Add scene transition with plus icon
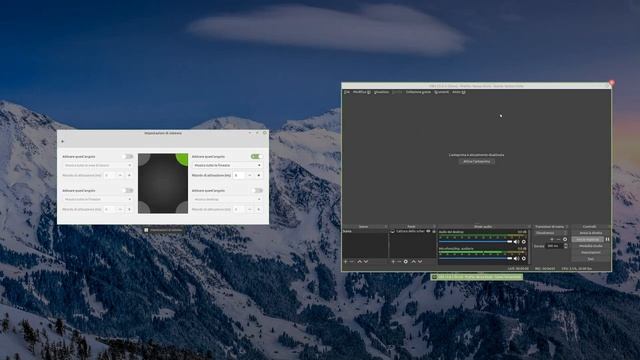 (x=552, y=240)
